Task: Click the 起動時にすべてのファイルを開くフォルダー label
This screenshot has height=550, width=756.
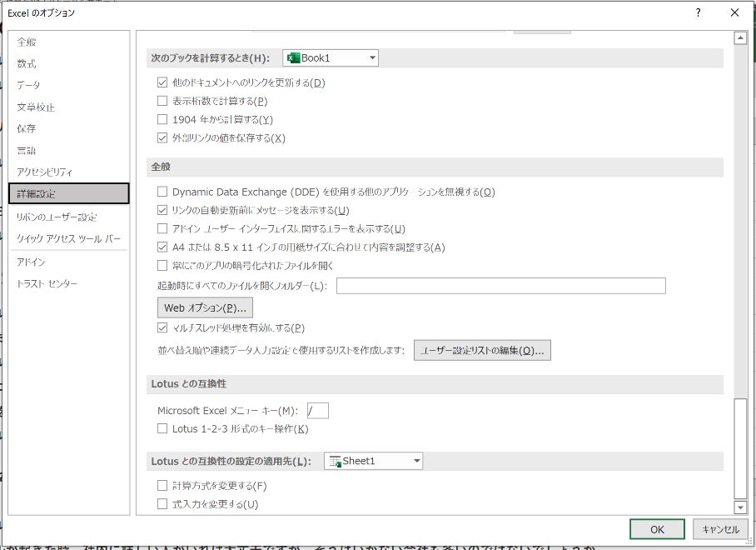Action: (242, 286)
